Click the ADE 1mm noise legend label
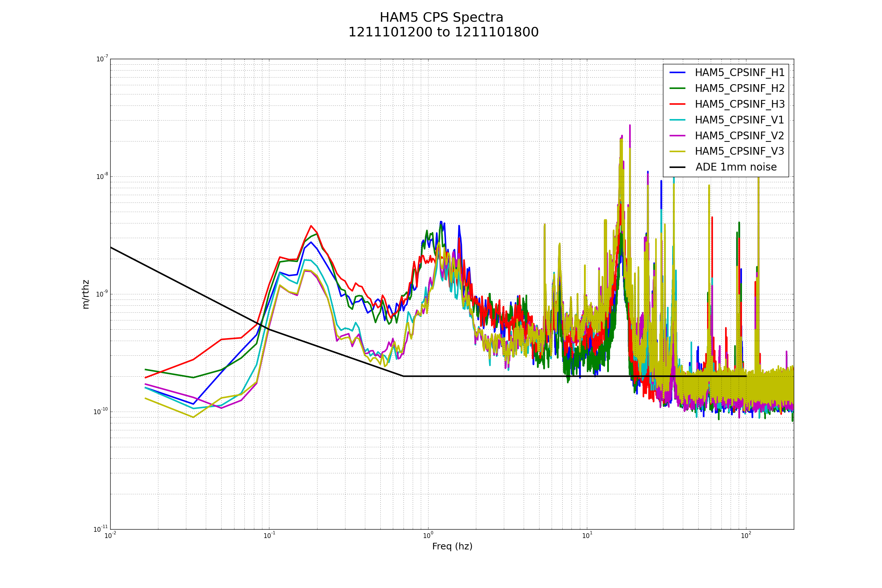 736,167
